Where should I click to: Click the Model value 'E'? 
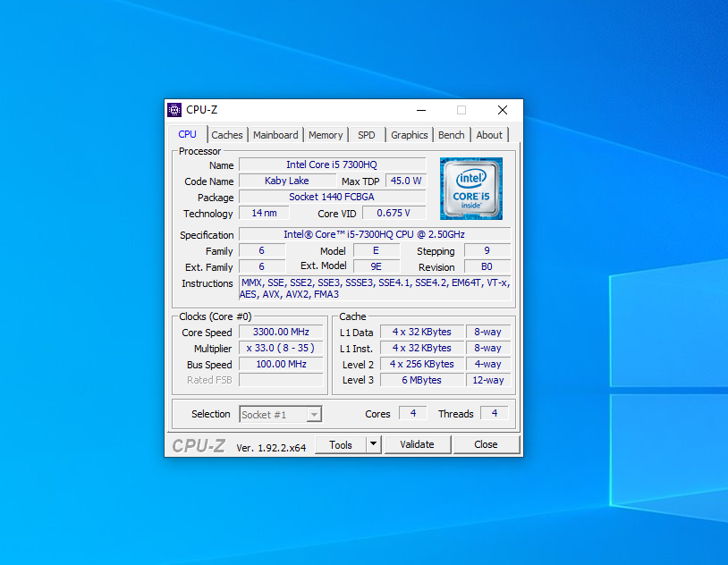tap(376, 250)
